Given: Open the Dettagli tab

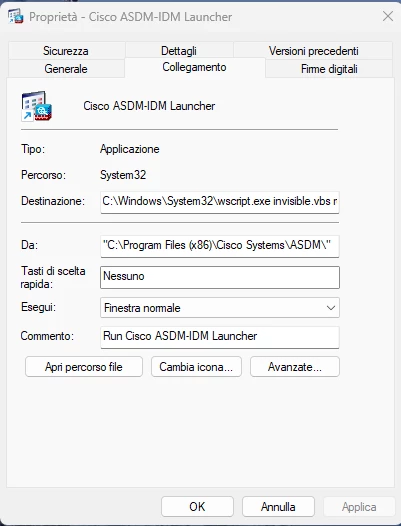Looking at the screenshot, I should (x=179, y=51).
